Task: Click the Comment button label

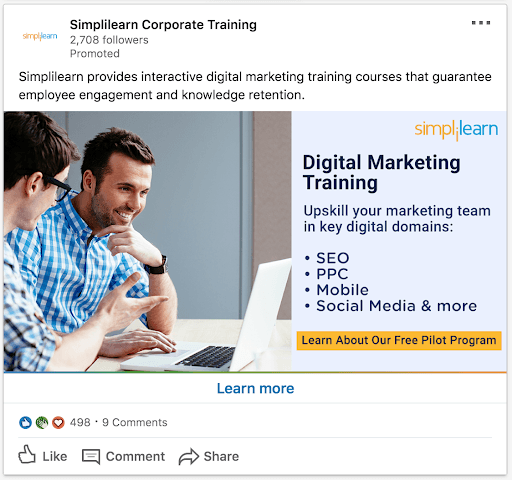Action: tap(135, 456)
